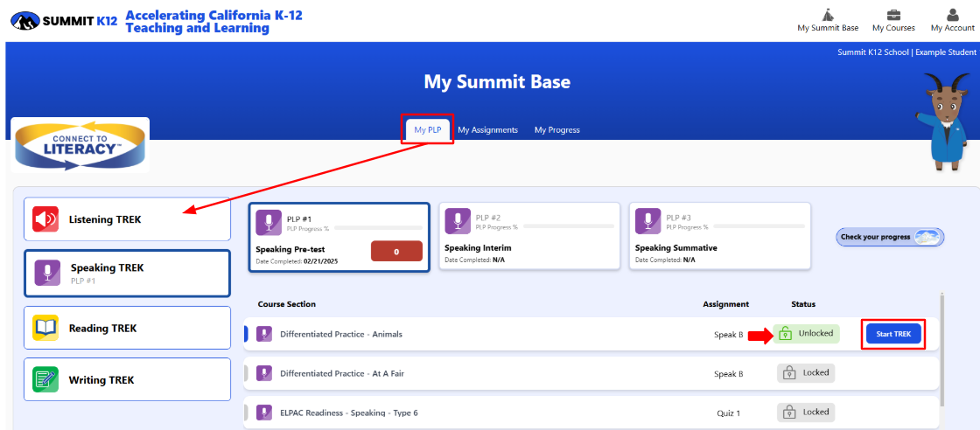Select the Reading TREK section
The image size is (980, 430).
[x=127, y=328]
